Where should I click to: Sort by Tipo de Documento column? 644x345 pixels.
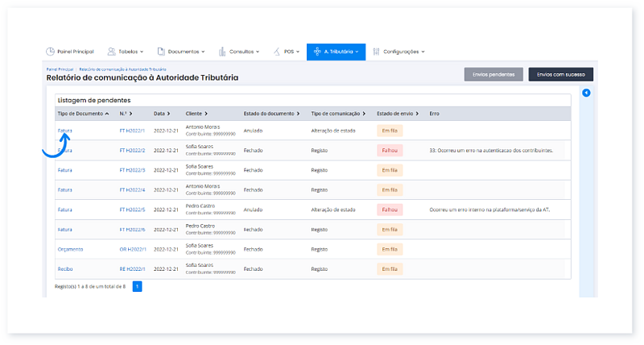(x=84, y=114)
